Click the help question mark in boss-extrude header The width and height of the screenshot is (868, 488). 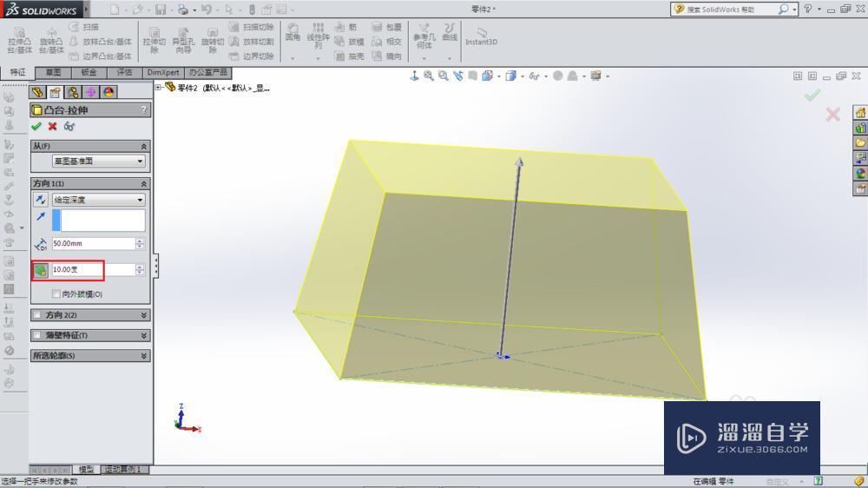pos(143,109)
